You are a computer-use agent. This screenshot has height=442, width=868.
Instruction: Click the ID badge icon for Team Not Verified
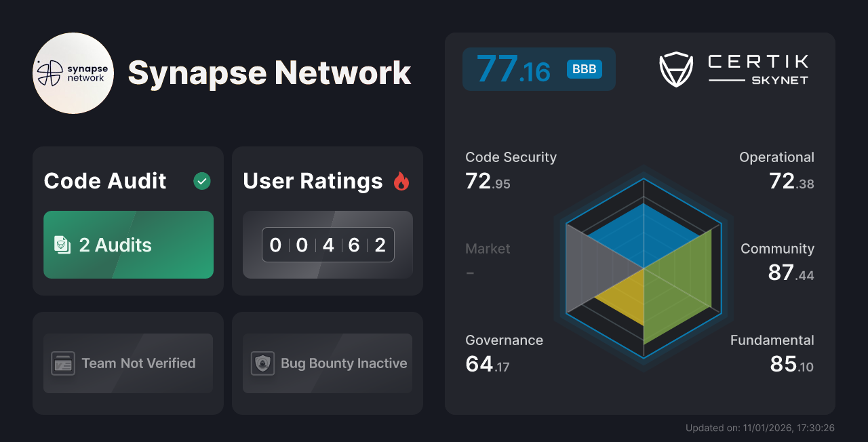pyautogui.click(x=64, y=363)
